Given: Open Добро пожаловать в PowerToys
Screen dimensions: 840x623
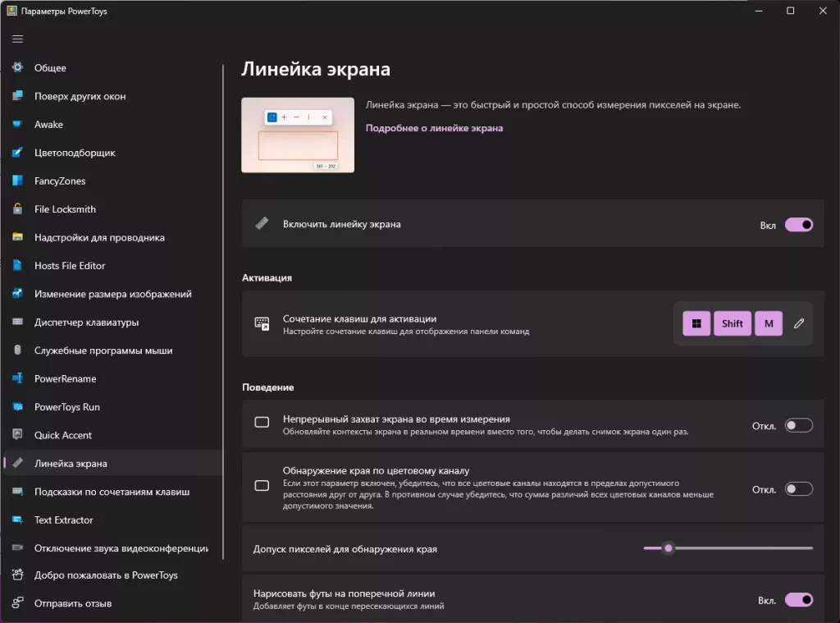Looking at the screenshot, I should coord(112,575).
